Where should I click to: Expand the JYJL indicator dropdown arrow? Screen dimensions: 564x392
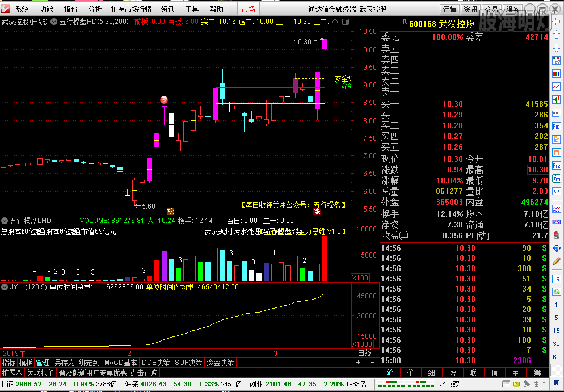coord(5,287)
